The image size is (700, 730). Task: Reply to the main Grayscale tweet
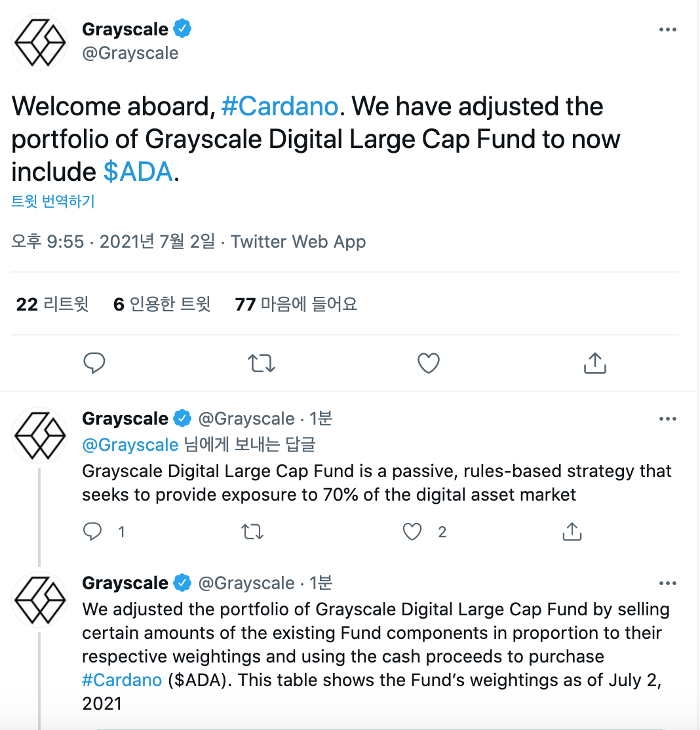(x=95, y=362)
